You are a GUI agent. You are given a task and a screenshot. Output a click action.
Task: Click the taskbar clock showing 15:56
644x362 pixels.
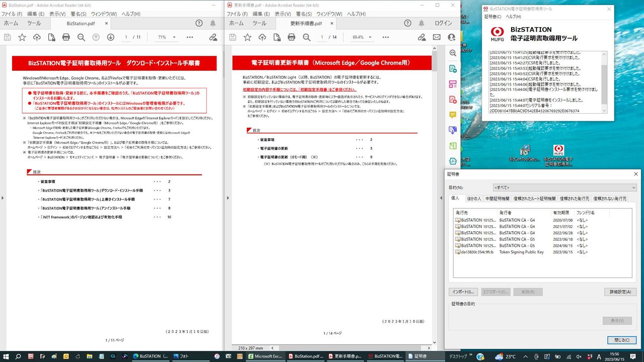[614, 356]
